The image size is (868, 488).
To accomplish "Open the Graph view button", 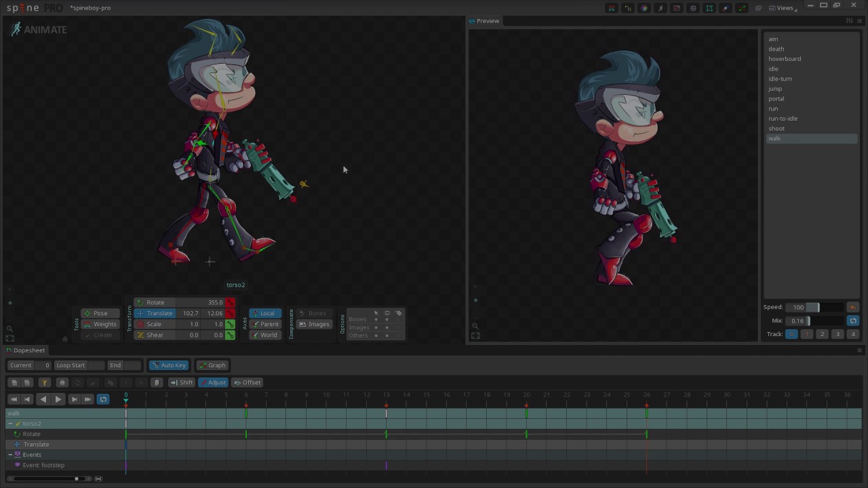I will coord(212,365).
